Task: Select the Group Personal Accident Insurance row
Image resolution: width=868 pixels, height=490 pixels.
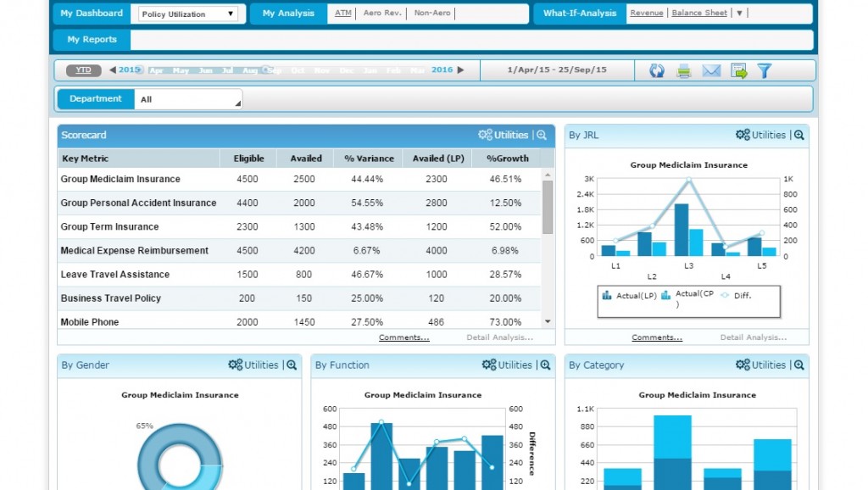Action: click(299, 203)
